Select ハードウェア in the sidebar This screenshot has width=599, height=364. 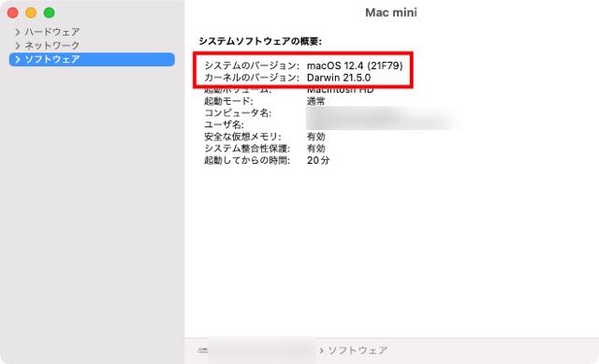[52, 32]
